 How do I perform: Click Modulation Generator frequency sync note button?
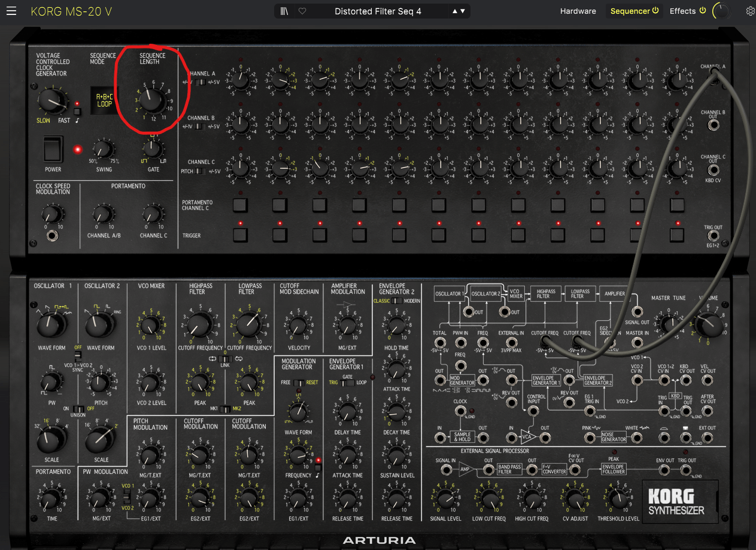(318, 468)
